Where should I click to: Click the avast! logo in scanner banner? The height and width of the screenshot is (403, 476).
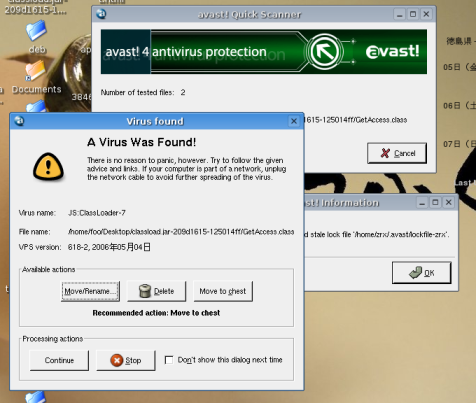[x=392, y=51]
